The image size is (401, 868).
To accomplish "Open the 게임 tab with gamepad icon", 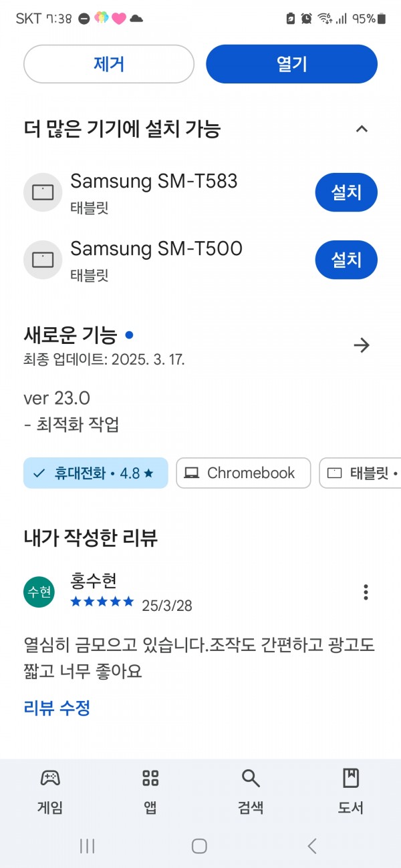I will (50, 791).
